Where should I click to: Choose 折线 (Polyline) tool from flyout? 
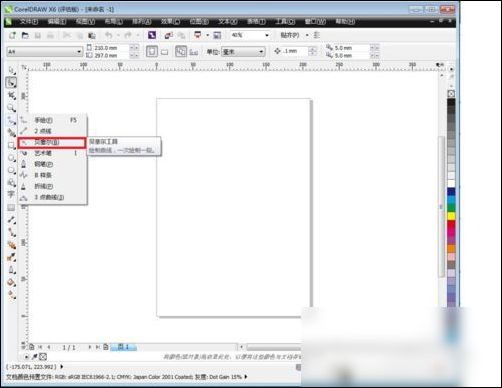point(52,186)
